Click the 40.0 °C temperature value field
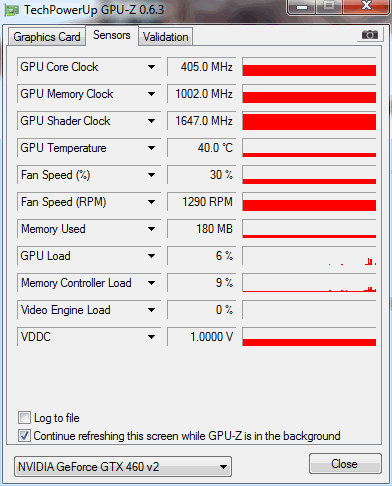The image size is (392, 486). (x=202, y=148)
